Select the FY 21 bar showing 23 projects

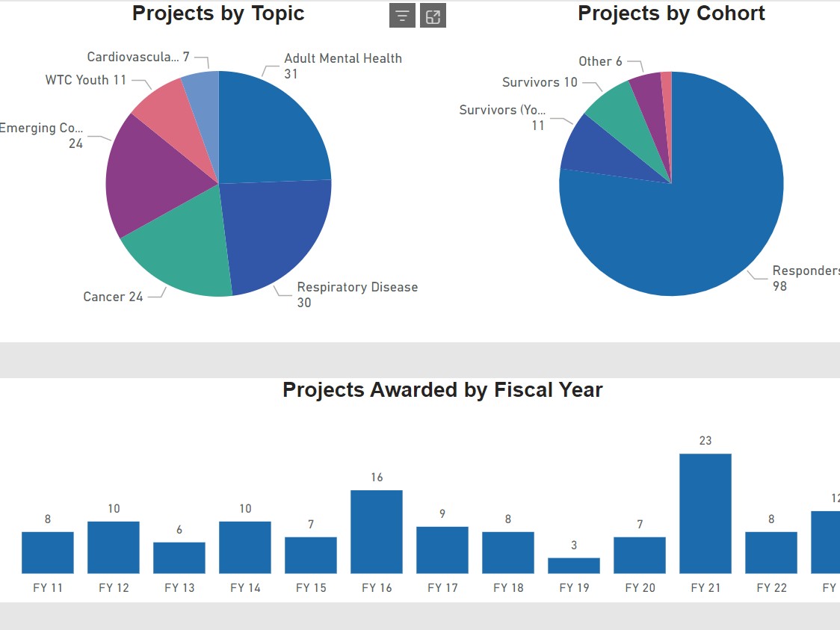pos(705,512)
